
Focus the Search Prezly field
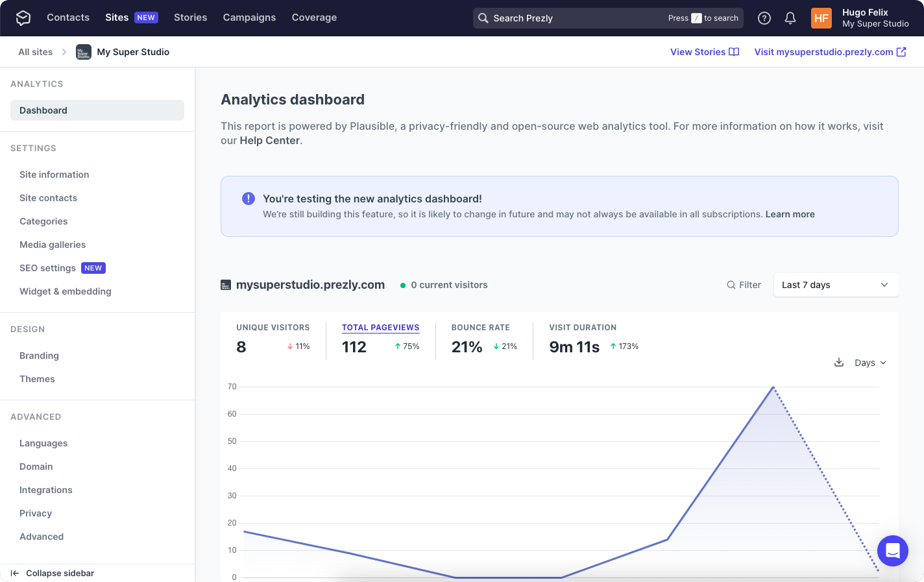click(608, 18)
